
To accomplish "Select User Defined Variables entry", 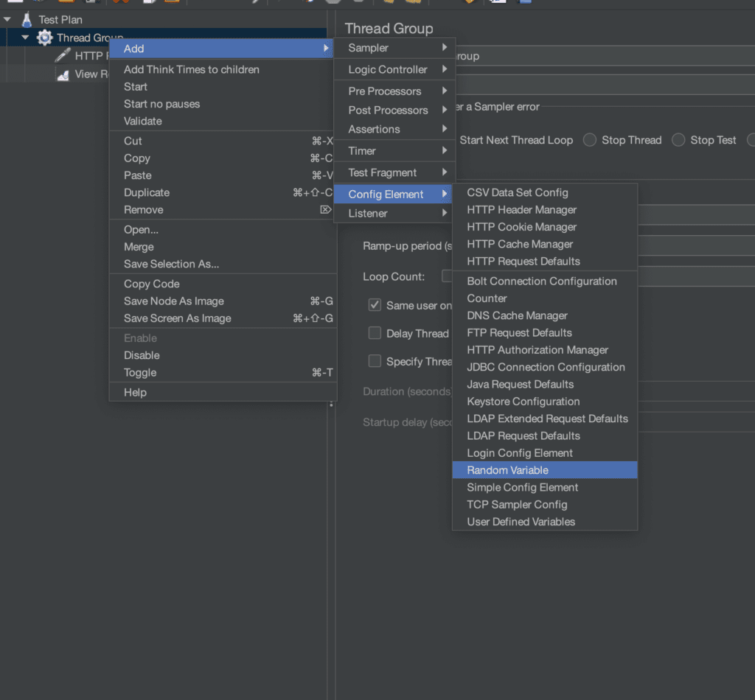I will click(x=521, y=522).
